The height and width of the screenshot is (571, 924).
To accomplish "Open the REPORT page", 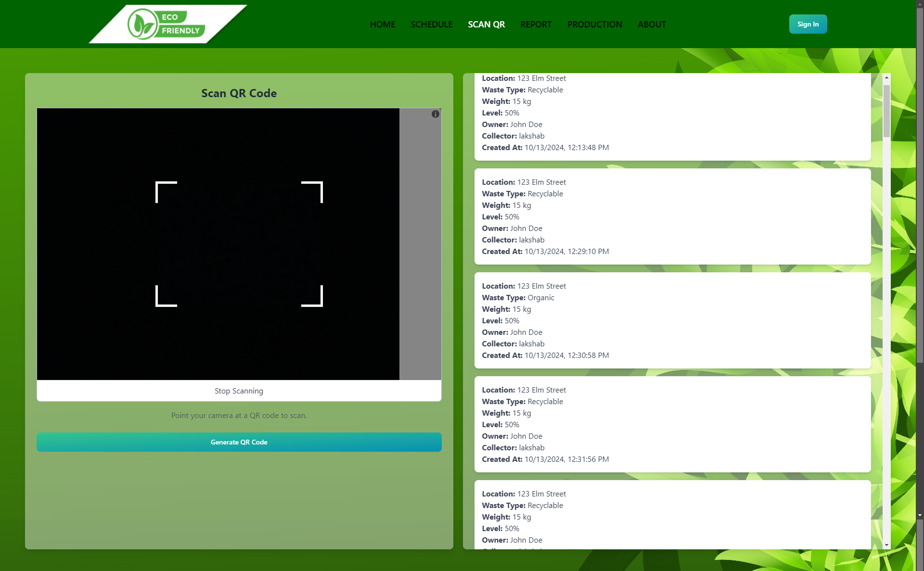I will coord(536,24).
